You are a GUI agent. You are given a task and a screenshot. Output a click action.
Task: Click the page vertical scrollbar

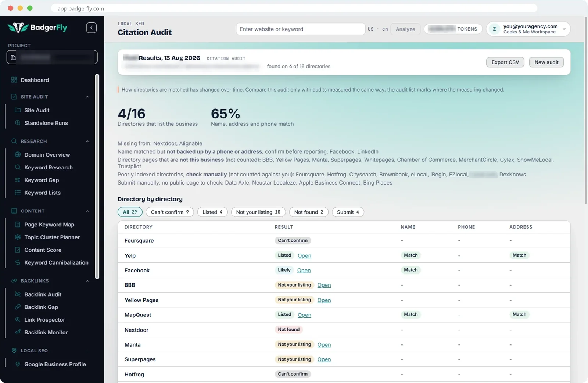click(586, 110)
